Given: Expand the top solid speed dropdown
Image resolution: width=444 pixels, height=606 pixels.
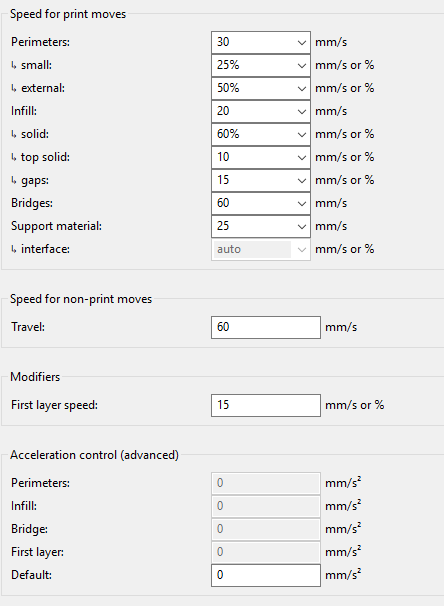Looking at the screenshot, I should [302, 157].
